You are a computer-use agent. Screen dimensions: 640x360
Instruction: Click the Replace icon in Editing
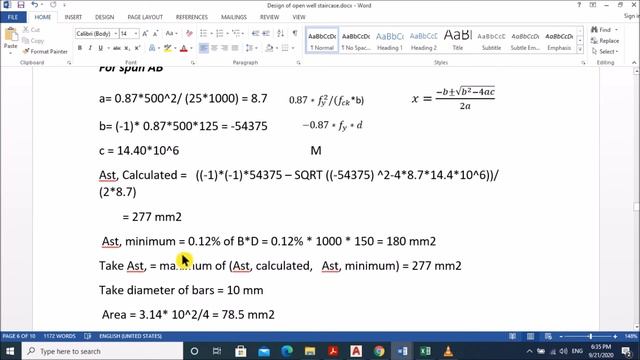(x=605, y=41)
